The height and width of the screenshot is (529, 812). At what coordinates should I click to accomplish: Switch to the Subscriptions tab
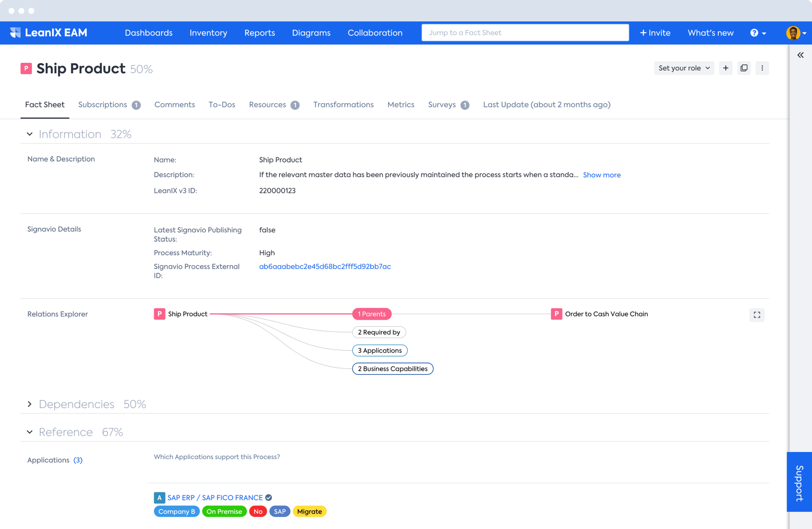click(103, 105)
